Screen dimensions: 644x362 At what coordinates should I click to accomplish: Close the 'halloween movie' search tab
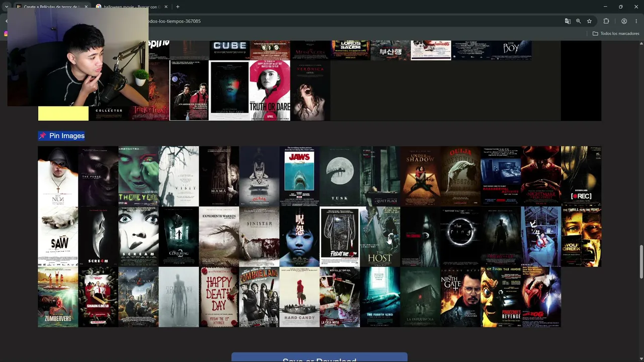pos(166,7)
